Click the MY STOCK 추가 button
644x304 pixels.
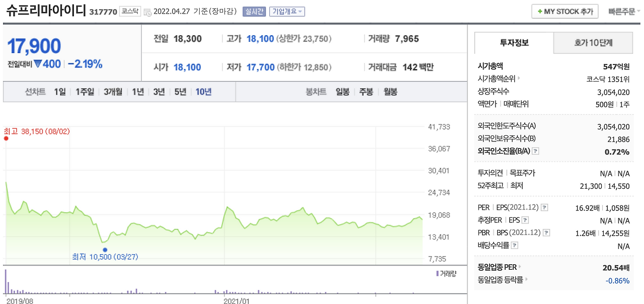click(564, 11)
